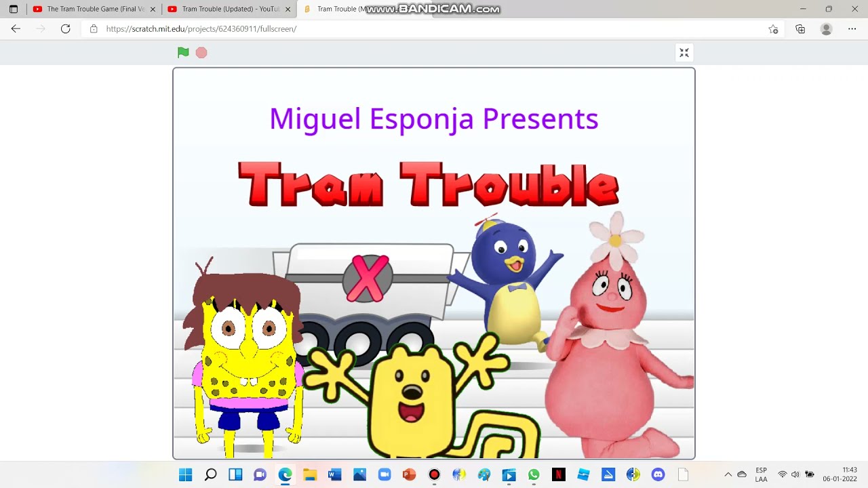This screenshot has height=488, width=868.
Task: Launch Microsoft Word from the taskbar
Action: (334, 474)
